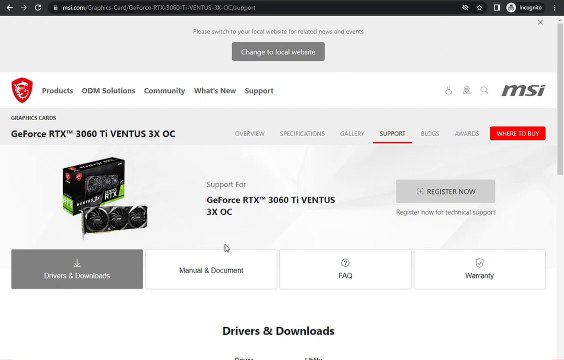564x360 pixels.
Task: Switch to the GALLERY tab
Action: (x=352, y=133)
